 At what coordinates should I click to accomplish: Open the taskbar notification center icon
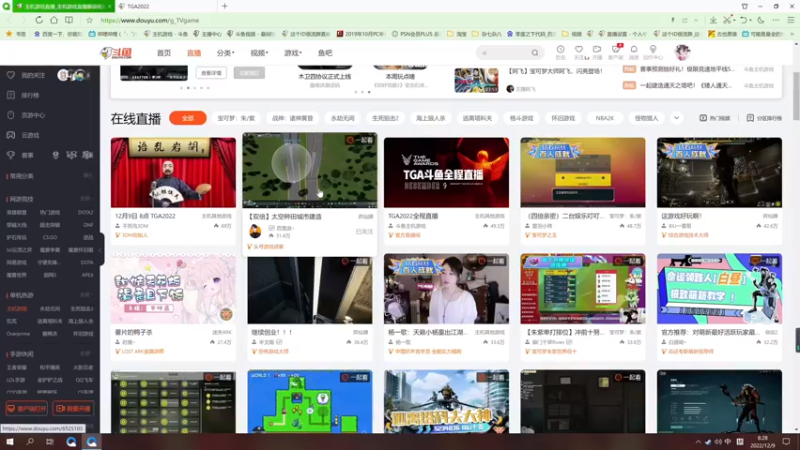pyautogui.click(x=786, y=441)
